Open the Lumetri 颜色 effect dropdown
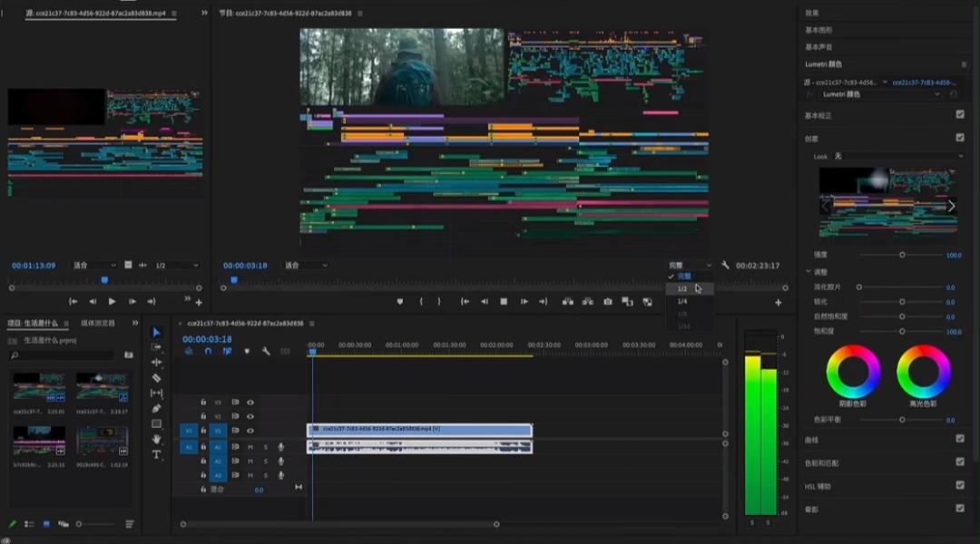 pos(880,94)
